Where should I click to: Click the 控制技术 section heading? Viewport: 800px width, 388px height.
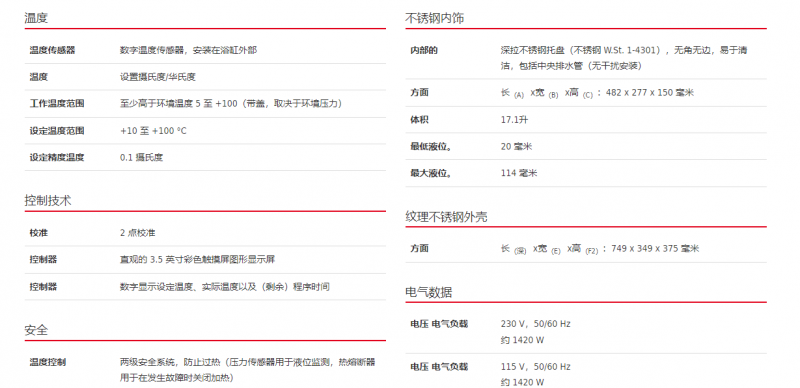47,201
